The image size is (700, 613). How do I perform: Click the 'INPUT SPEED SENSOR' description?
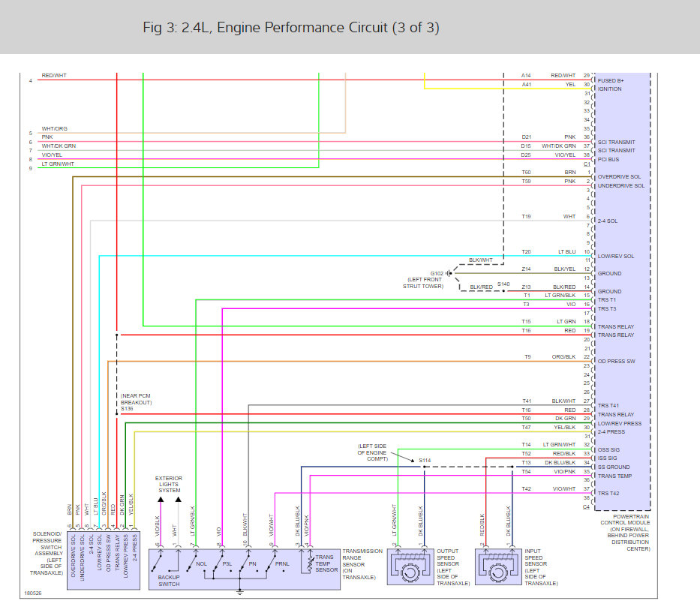541,567
